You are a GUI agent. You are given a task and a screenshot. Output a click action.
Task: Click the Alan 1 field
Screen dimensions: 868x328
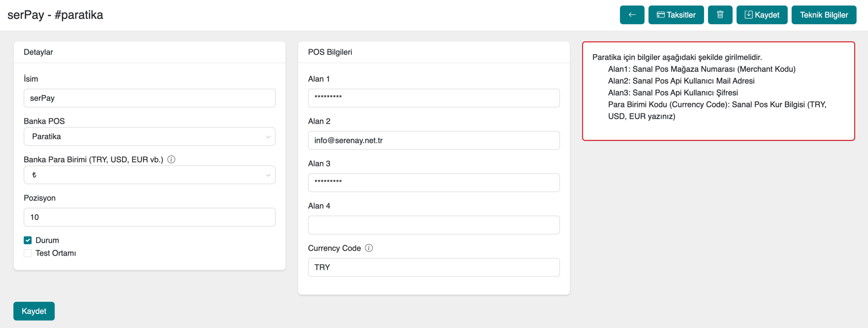434,98
